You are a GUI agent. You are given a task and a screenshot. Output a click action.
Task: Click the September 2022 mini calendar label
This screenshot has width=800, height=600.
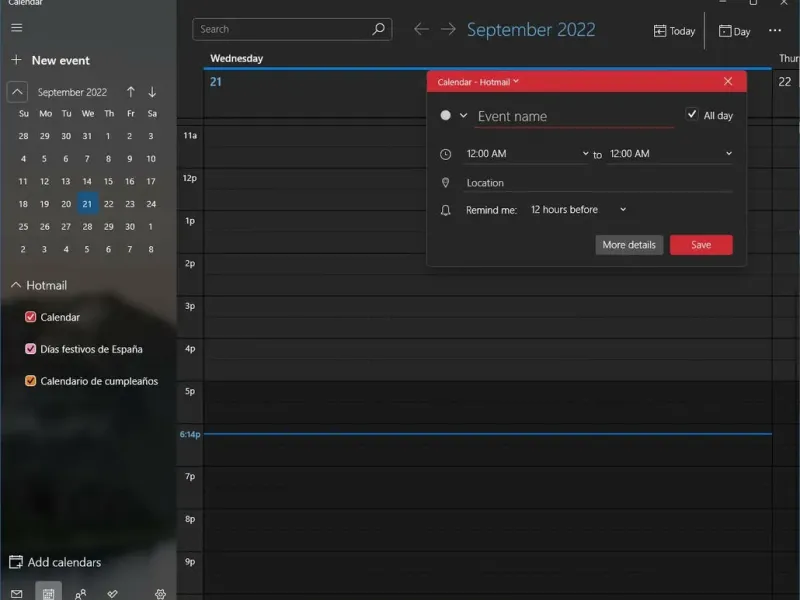point(72,92)
